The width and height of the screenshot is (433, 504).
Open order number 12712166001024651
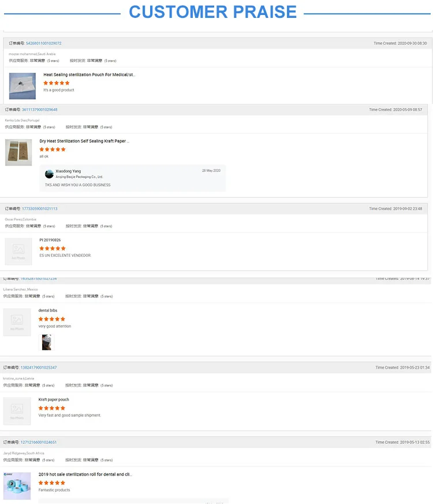click(39, 442)
